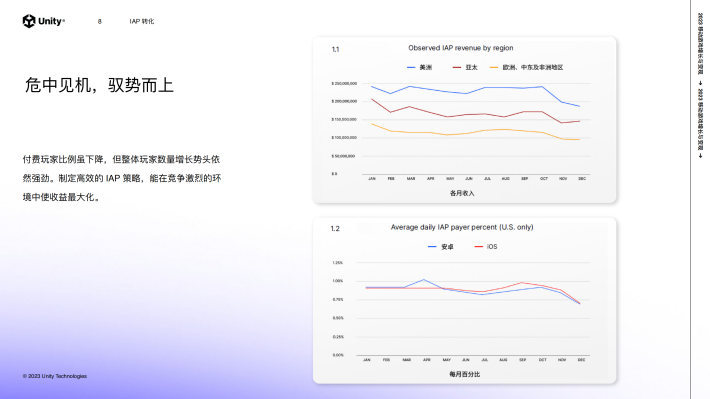The width and height of the screenshot is (710, 399).
Task: Click chart number 1.1 label
Action: pyautogui.click(x=335, y=49)
